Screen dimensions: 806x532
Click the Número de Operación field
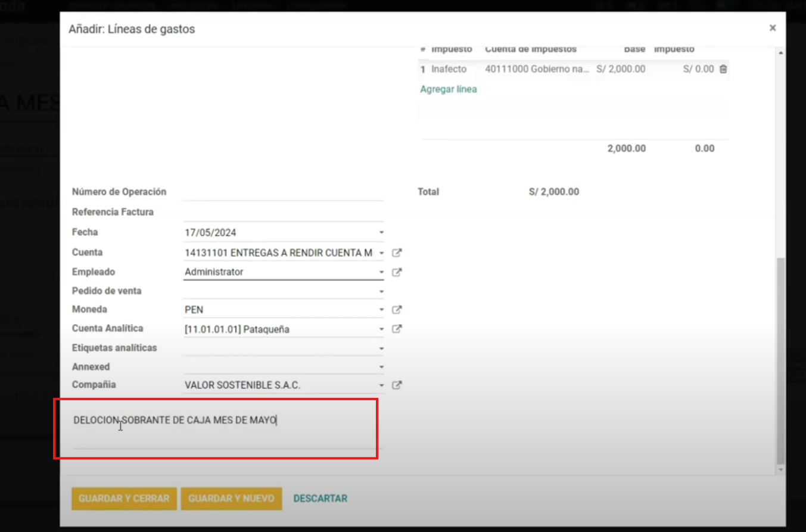pyautogui.click(x=283, y=192)
